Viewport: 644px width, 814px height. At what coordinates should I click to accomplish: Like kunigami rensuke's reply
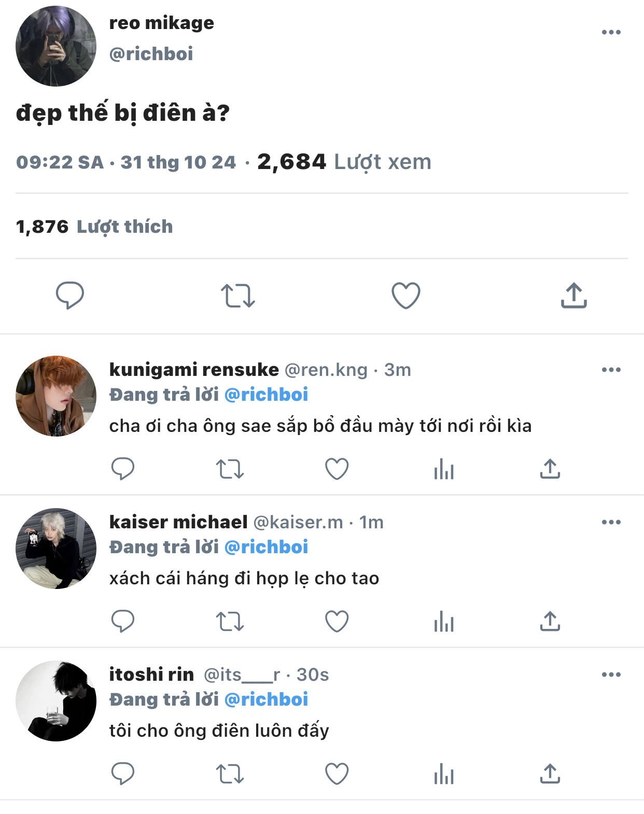click(x=337, y=469)
